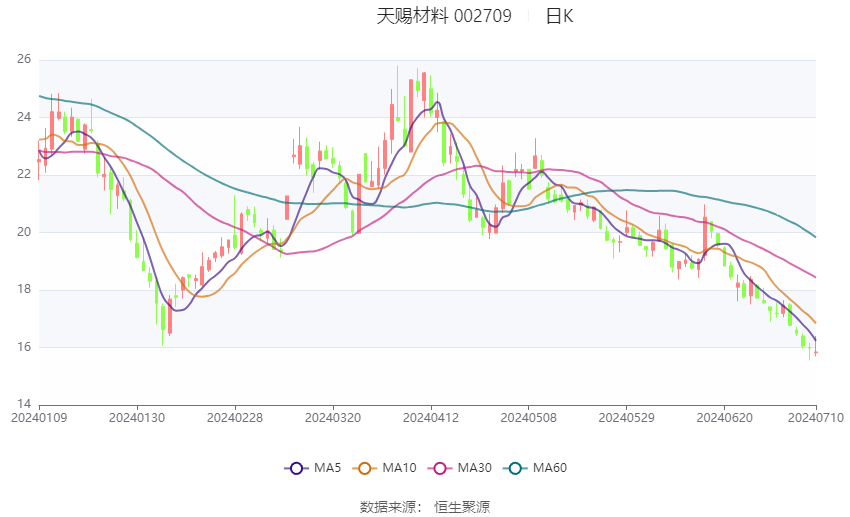Hide the MA10 line via its label
850x517 pixels.
400,468
